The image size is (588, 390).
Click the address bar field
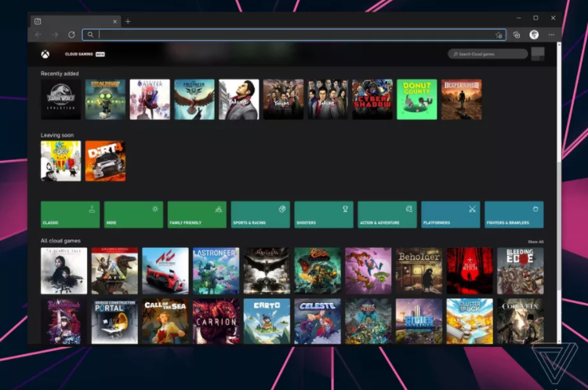tap(294, 35)
